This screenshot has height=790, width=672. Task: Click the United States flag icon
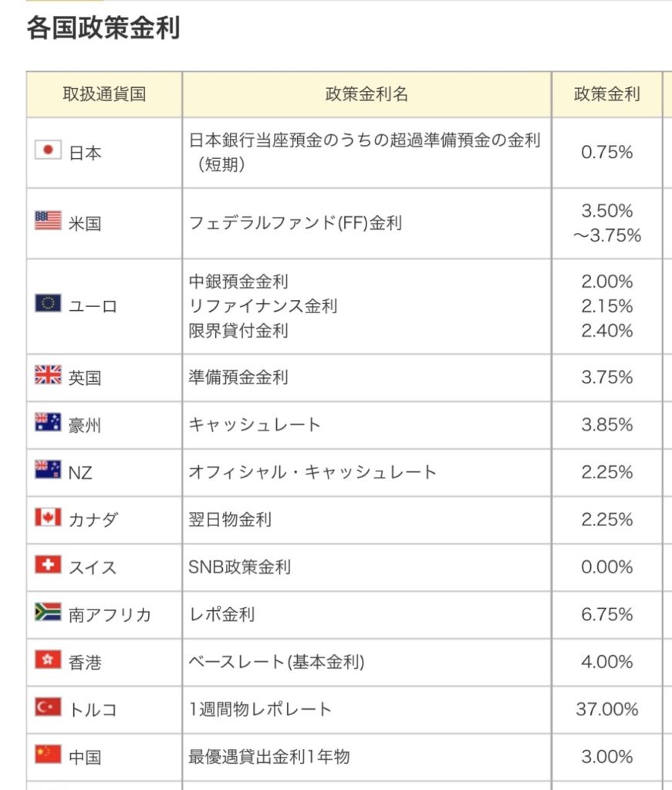48,221
